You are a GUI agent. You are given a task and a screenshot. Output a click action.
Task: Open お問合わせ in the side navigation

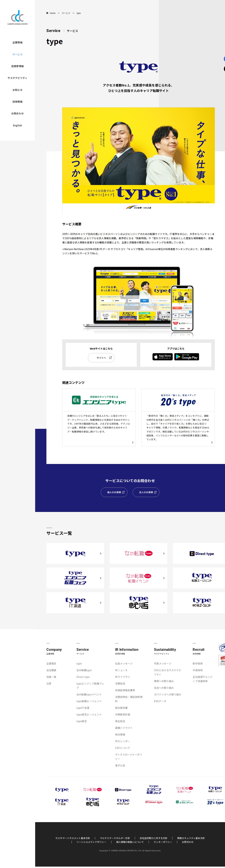(x=18, y=114)
